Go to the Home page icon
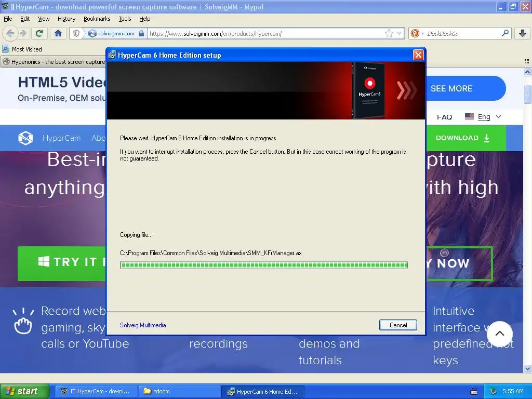Image resolution: width=532 pixels, height=399 pixels. pyautogui.click(x=58, y=33)
